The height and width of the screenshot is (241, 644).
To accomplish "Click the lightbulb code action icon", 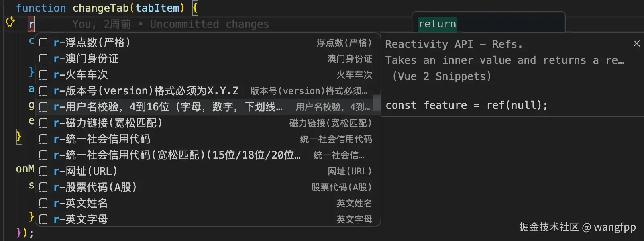I will (10, 22).
